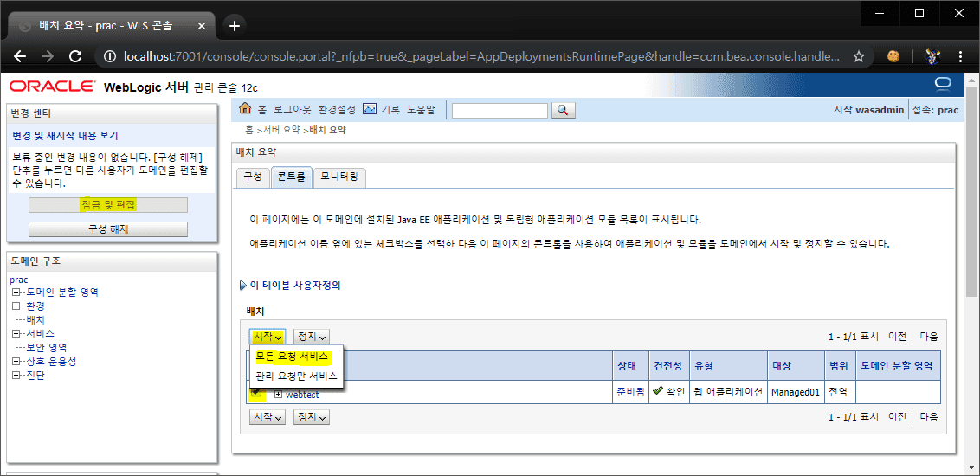The image size is (980, 476).
Task: Open a new browser tab
Action: (235, 26)
